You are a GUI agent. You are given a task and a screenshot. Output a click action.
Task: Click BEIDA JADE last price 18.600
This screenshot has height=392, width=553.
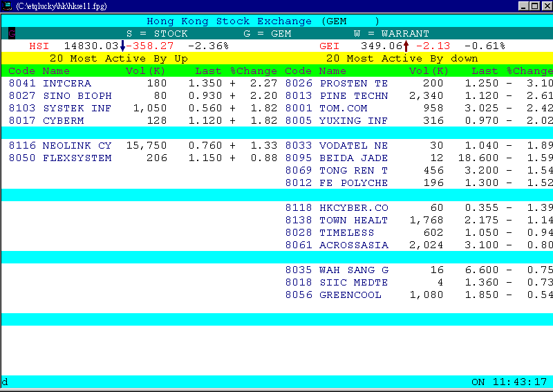[x=478, y=158]
